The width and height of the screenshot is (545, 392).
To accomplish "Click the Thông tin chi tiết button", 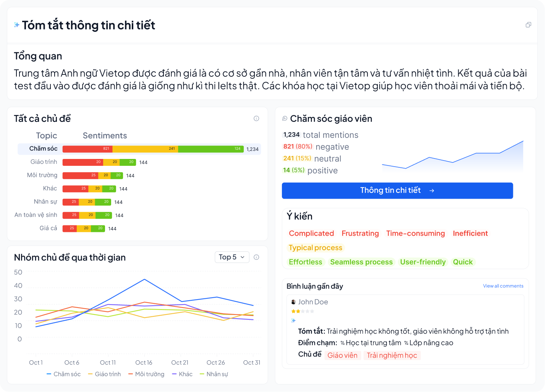I will tap(397, 190).
